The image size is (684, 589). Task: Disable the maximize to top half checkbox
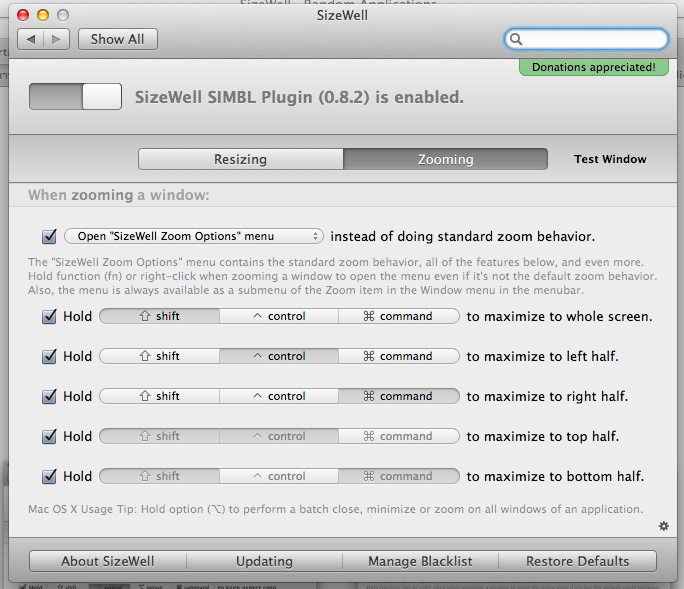pos(49,436)
